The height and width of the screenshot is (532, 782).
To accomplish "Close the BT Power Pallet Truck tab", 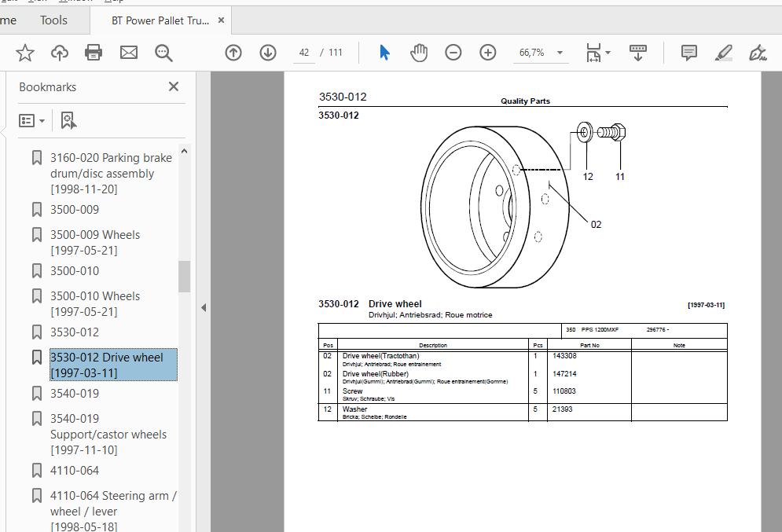I will pos(221,20).
